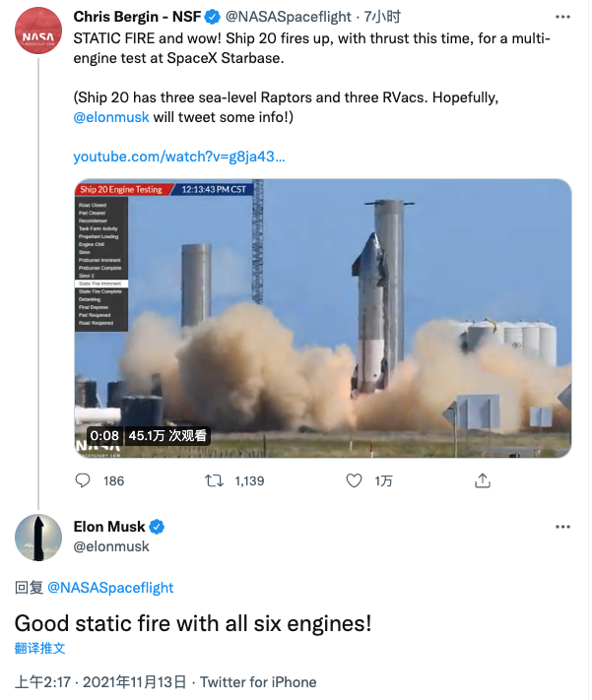This screenshot has height=700, width=592.
Task: Click the reply comment icon
Action: [x=83, y=480]
